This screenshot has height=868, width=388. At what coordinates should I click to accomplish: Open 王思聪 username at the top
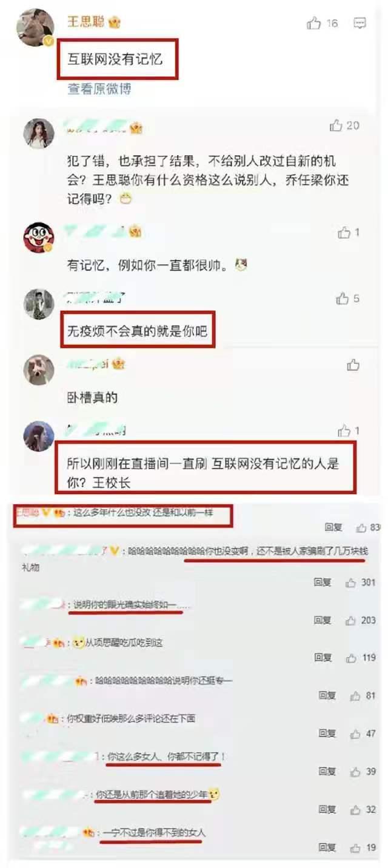[87, 22]
